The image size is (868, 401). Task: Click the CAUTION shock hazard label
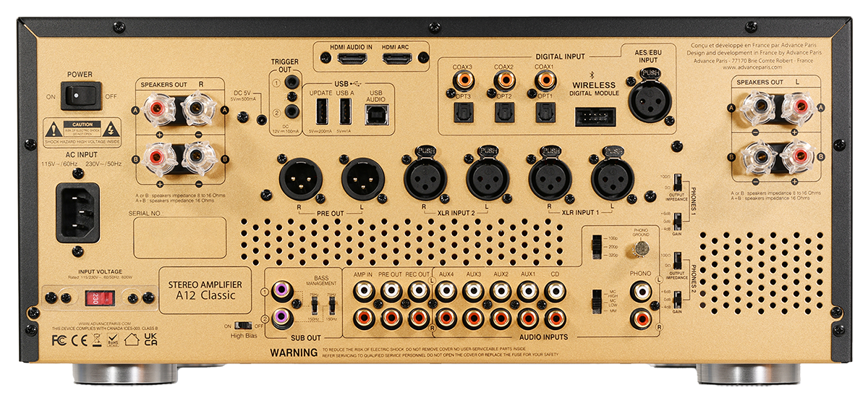[x=80, y=131]
